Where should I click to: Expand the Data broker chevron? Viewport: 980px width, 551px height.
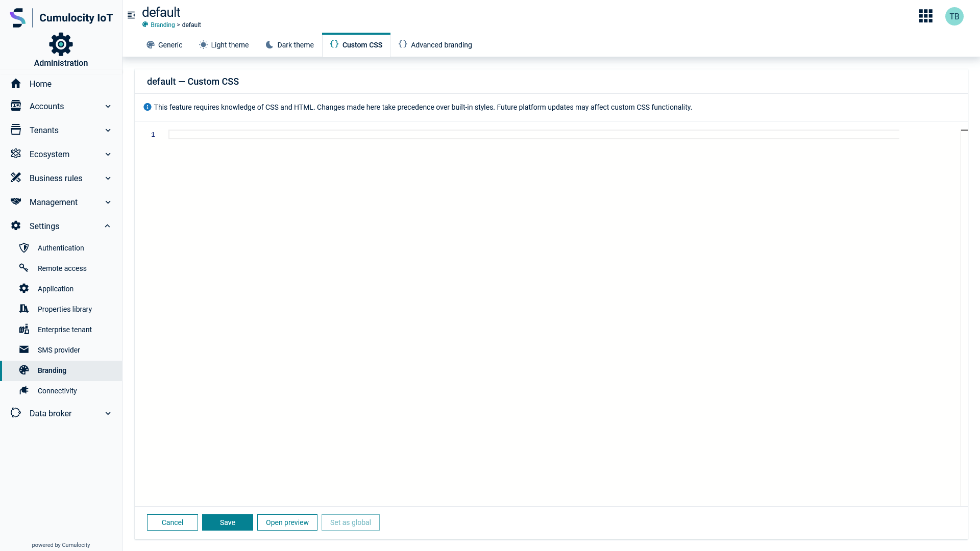click(108, 413)
